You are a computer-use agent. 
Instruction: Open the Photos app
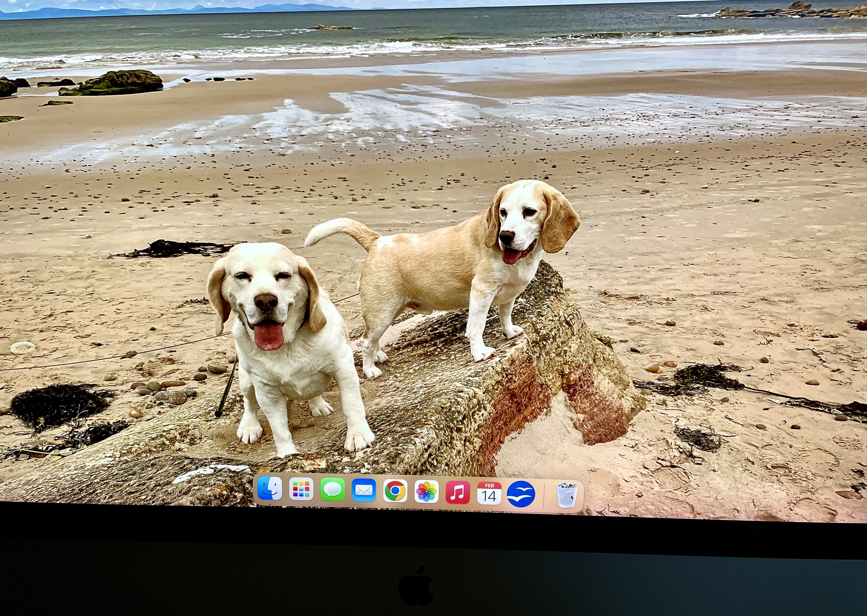coord(426,492)
